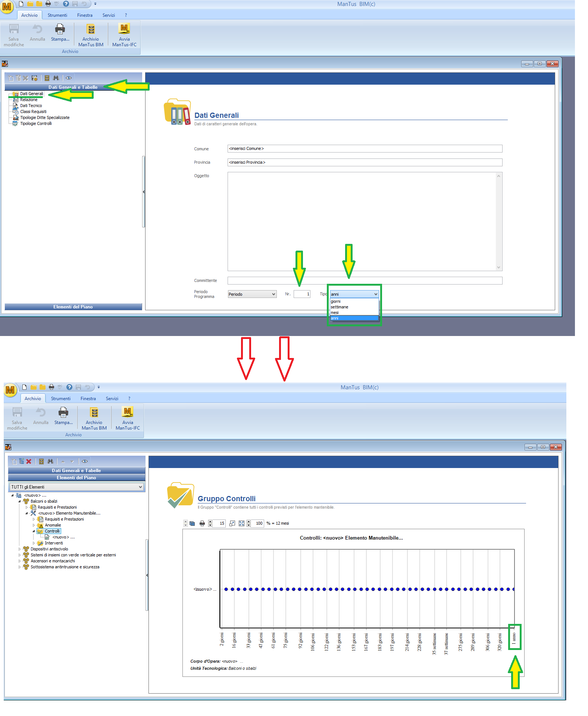Open Servizi tab in upper window
Screen dimensions: 588x716
point(109,15)
